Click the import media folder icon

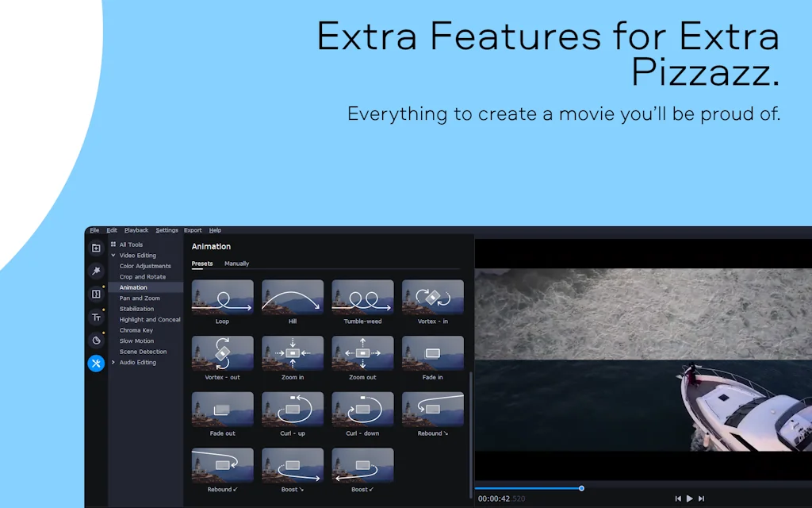tap(96, 247)
